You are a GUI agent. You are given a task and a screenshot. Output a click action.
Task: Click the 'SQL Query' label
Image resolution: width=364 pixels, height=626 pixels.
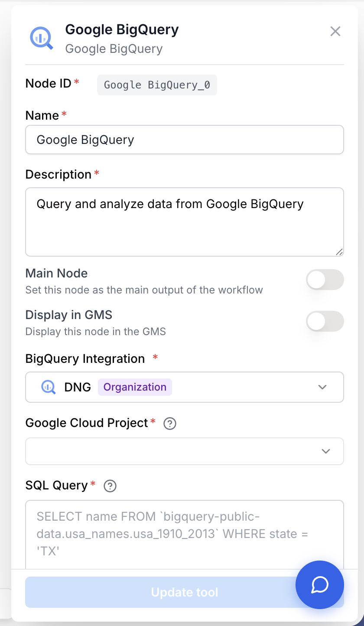tap(57, 486)
